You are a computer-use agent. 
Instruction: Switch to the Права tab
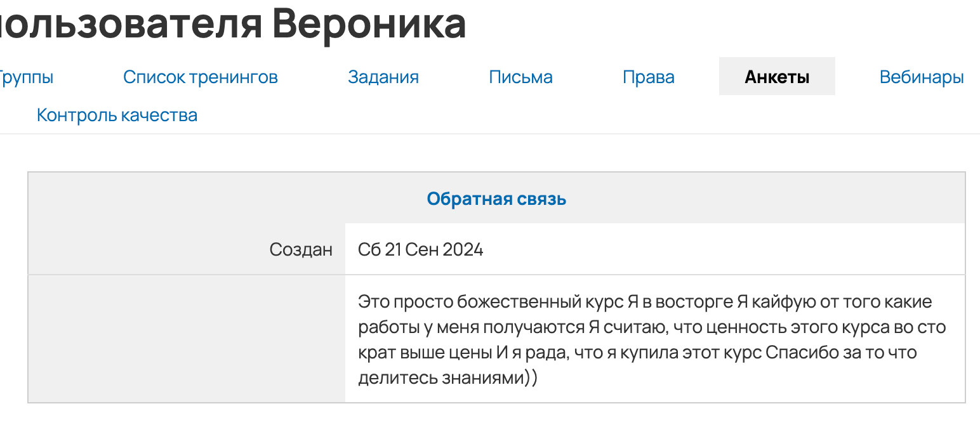[648, 76]
